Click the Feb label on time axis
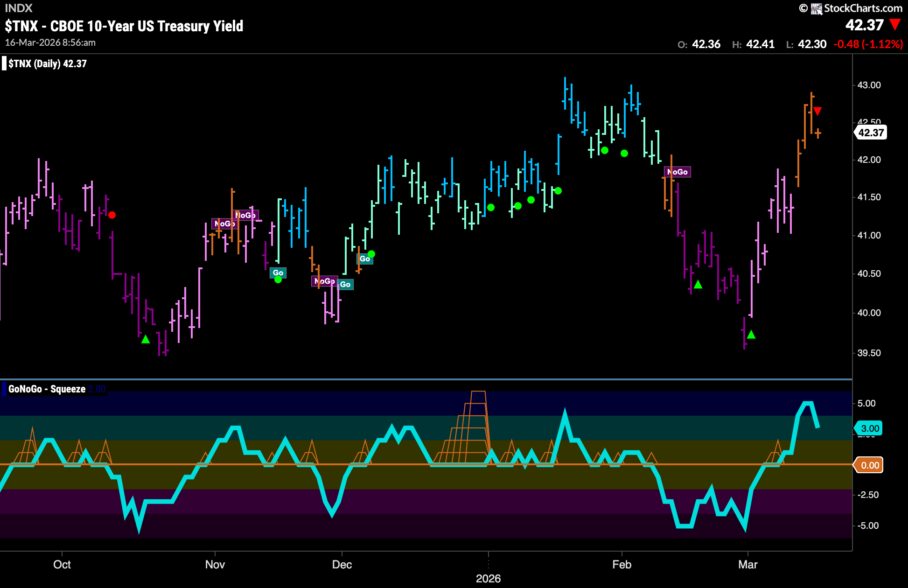 pos(622,565)
